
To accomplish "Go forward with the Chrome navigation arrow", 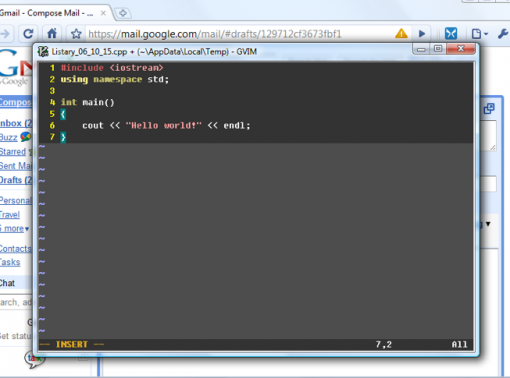I will coord(5,33).
